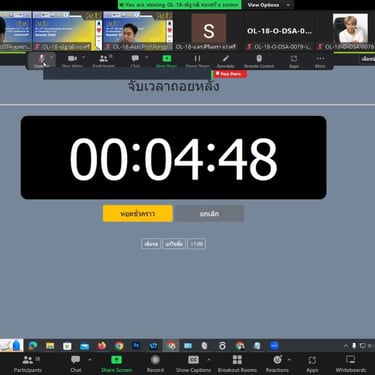Open Firefox from the shared taskbar
The height and width of the screenshot is (375, 375).
pos(102,346)
